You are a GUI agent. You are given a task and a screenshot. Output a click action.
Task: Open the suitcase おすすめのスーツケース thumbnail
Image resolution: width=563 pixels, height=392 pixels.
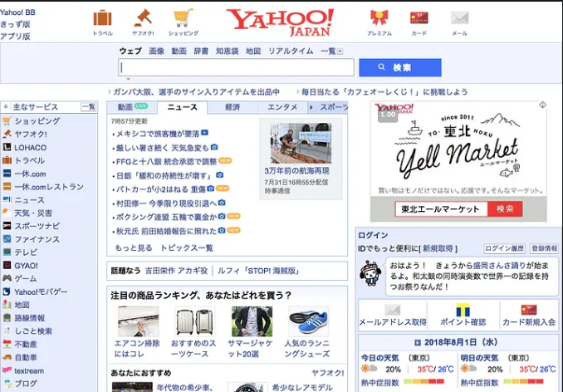point(194,321)
